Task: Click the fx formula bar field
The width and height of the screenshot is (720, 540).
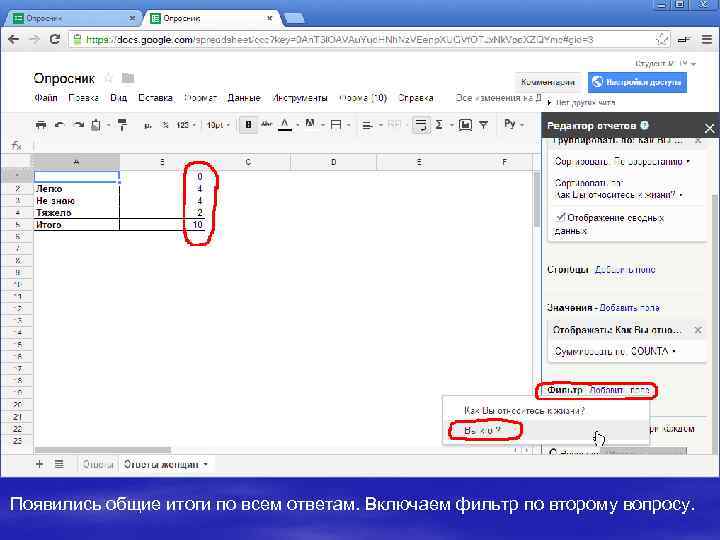Action: (x=285, y=146)
